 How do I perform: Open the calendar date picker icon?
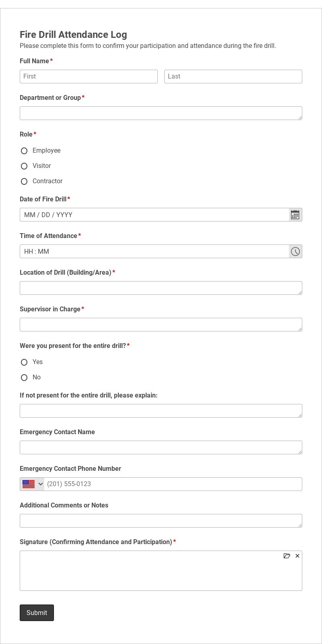click(295, 215)
